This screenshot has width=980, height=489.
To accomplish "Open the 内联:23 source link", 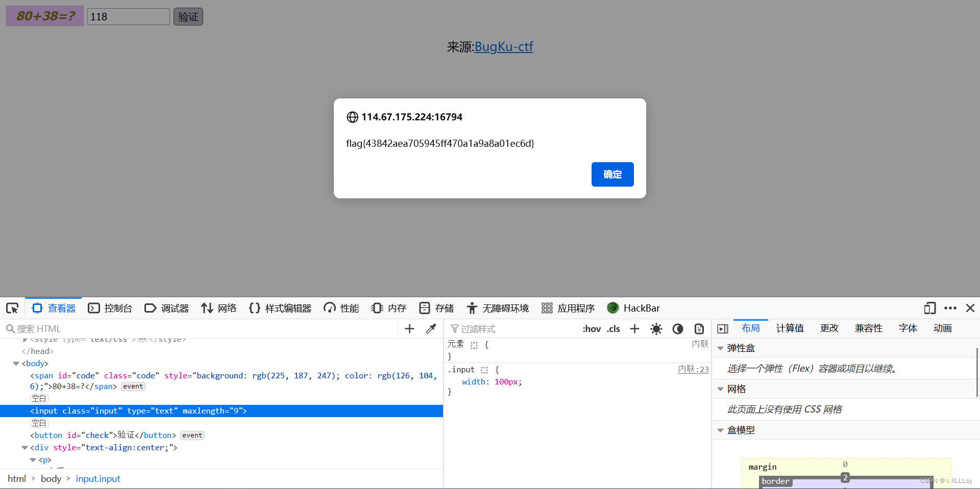I will pos(693,369).
